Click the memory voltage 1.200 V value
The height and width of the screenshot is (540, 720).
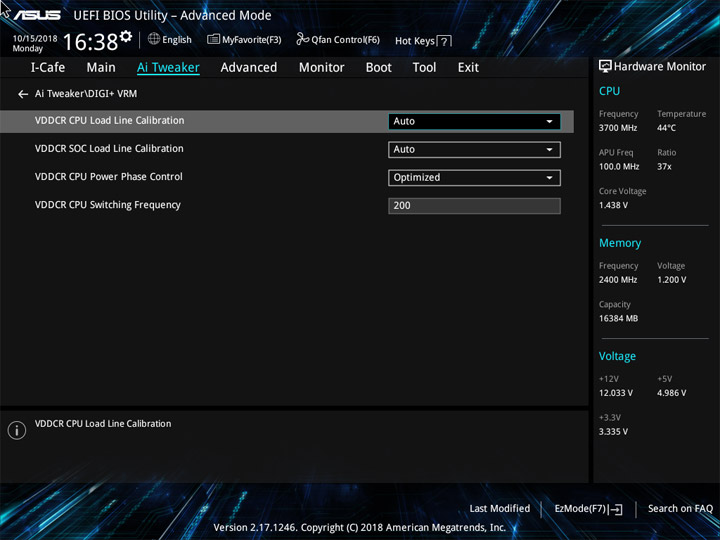click(x=672, y=280)
